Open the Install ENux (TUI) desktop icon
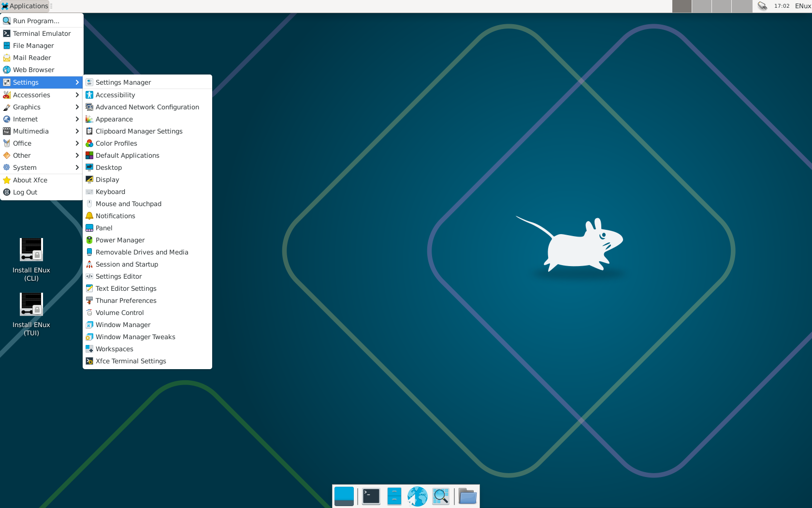Viewport: 812px width, 508px height. [31, 314]
